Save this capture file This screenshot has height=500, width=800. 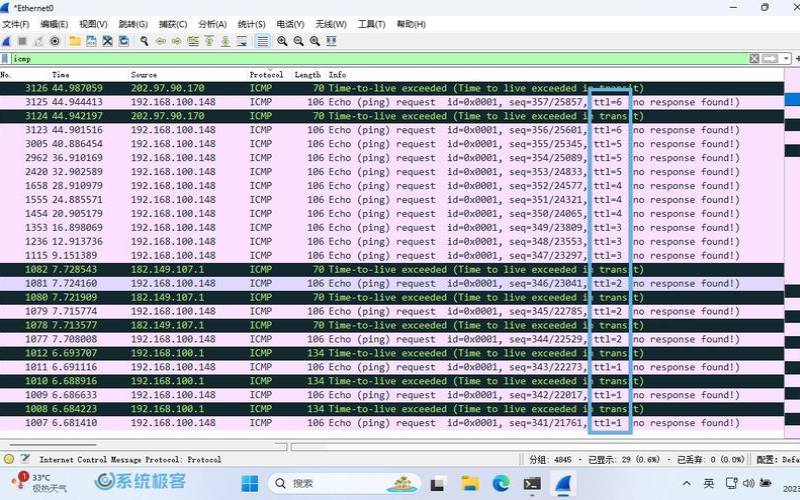91,41
